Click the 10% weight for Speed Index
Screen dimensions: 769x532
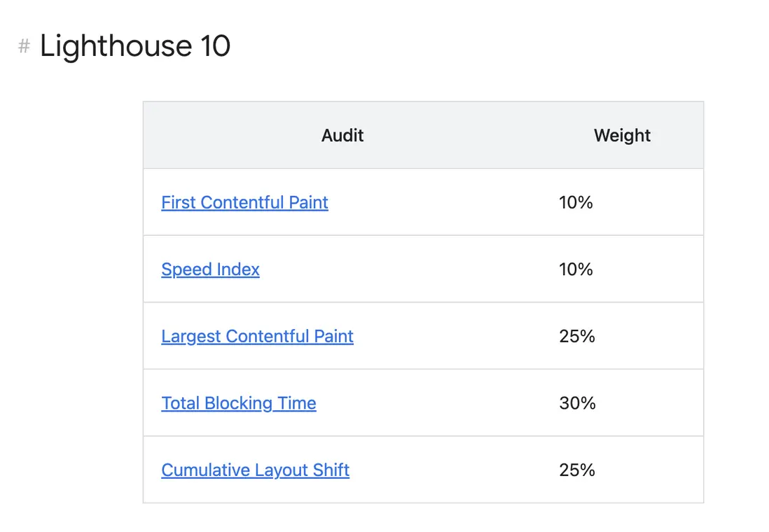576,269
